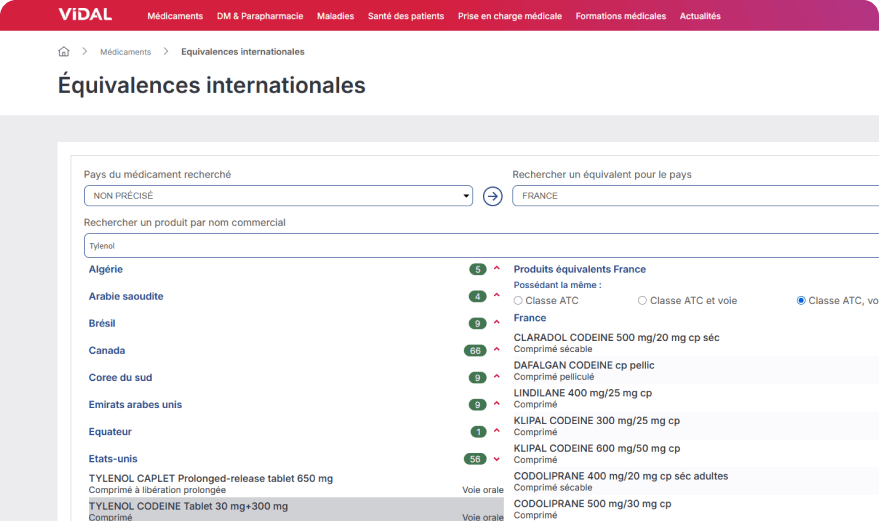Click the chevron next to Algérie
The width and height of the screenshot is (879, 521).
[x=497, y=269]
